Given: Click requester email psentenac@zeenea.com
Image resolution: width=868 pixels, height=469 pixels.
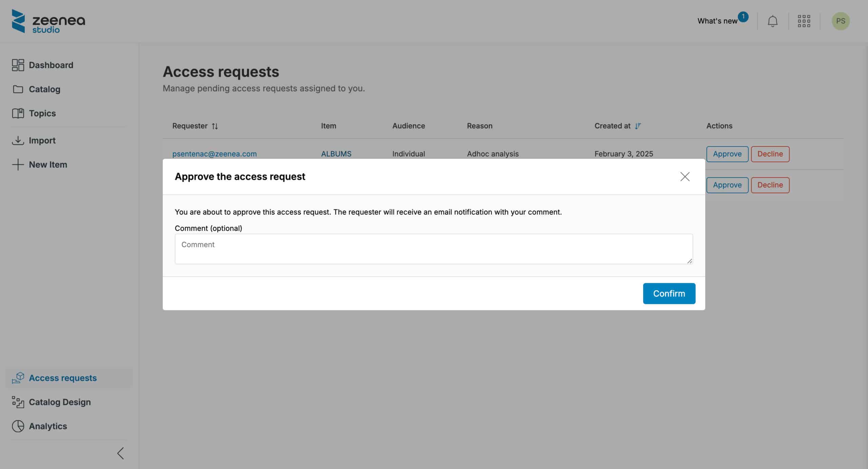Looking at the screenshot, I should (x=214, y=154).
